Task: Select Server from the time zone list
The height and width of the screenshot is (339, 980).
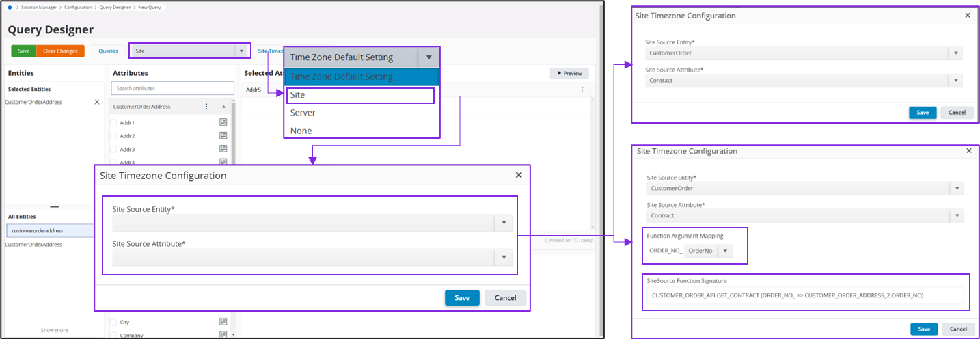Action: [x=362, y=113]
